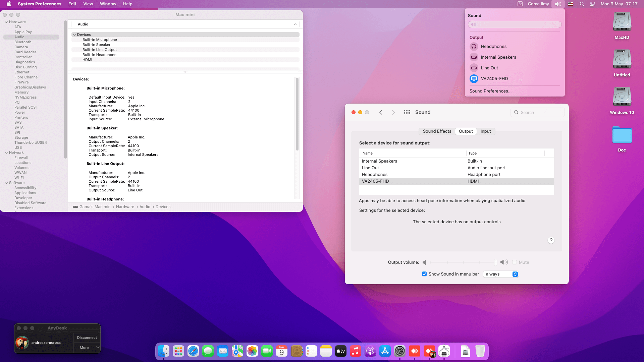
Task: Select Headphones row in output device table
Action: pyautogui.click(x=457, y=175)
